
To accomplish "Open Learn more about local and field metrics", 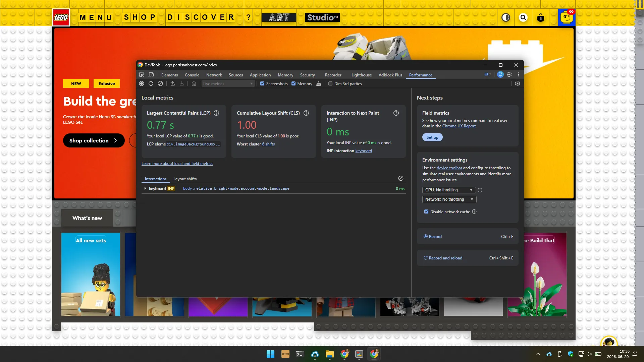I will click(177, 164).
